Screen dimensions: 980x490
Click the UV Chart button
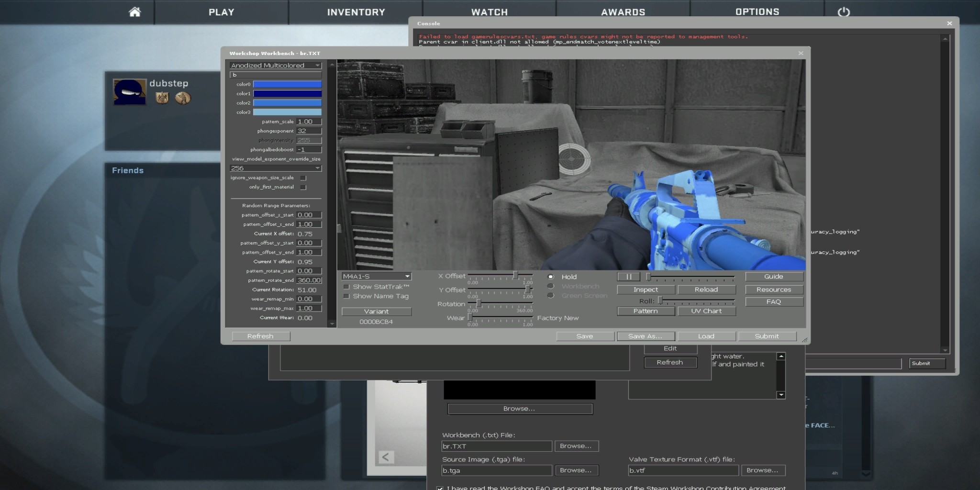[706, 311]
